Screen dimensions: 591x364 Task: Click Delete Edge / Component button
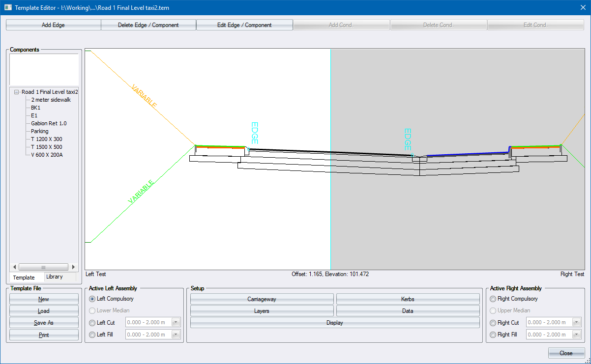click(148, 25)
